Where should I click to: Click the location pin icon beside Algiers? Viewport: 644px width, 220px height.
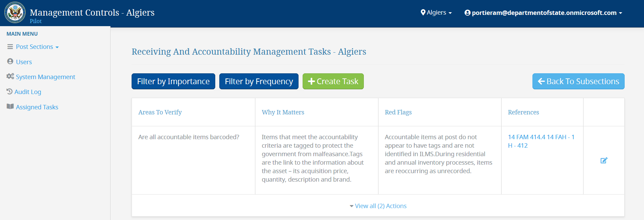pyautogui.click(x=423, y=13)
